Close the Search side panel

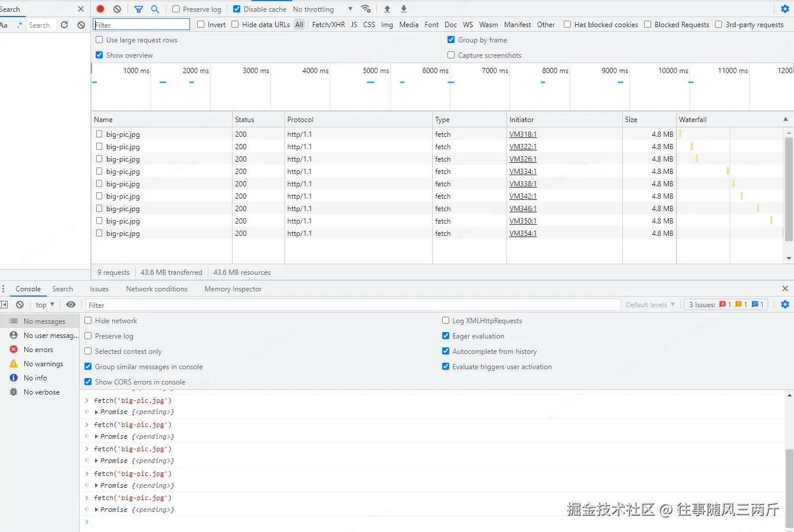tap(81, 9)
